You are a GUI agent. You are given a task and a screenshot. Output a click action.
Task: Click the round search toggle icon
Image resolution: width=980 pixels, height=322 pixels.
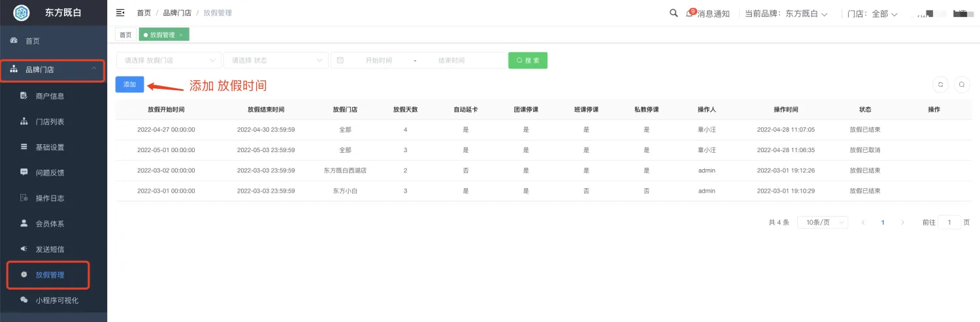click(961, 84)
